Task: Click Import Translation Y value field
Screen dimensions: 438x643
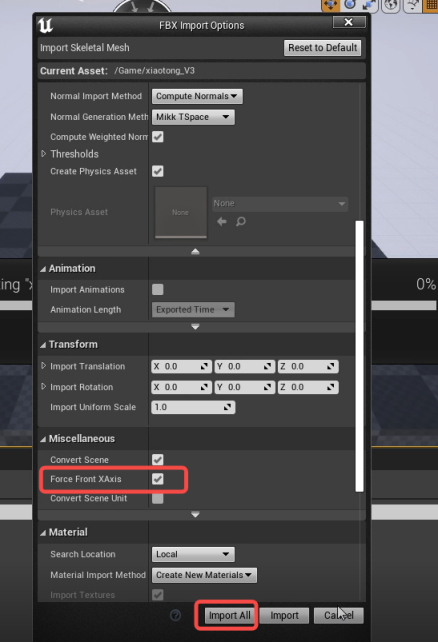Action: coord(244,367)
